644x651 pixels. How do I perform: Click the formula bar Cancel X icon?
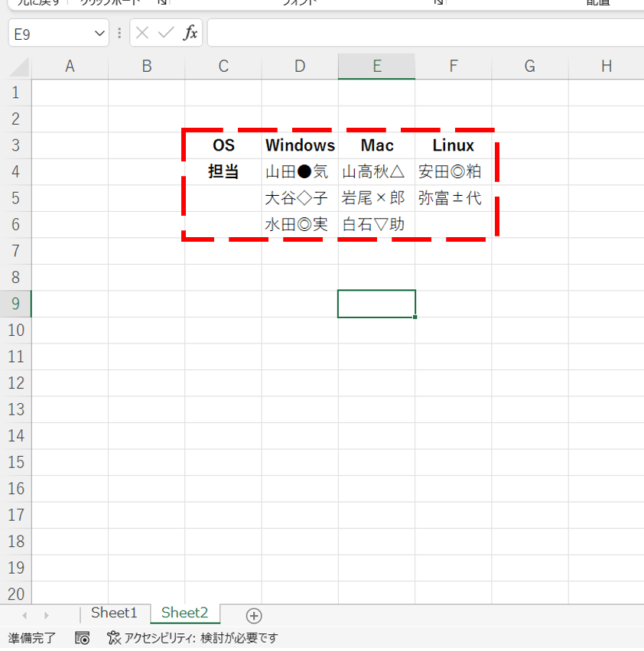(142, 32)
